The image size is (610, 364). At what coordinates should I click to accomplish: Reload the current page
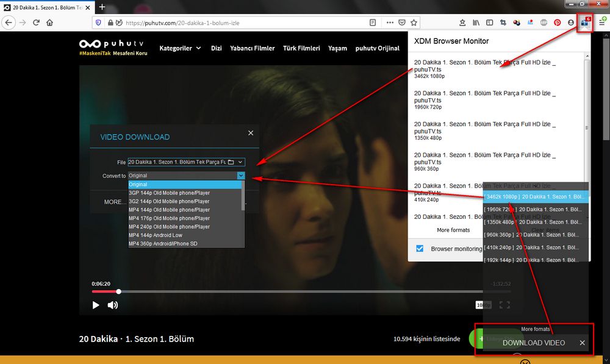(36, 23)
